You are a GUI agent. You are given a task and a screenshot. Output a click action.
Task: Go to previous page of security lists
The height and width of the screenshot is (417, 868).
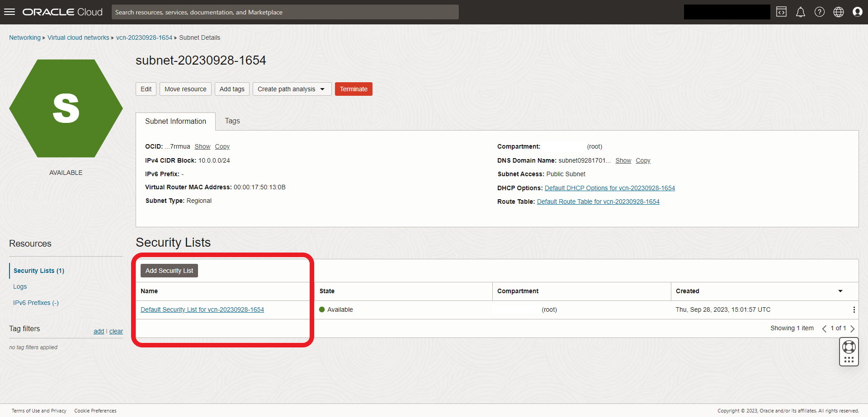pos(824,328)
